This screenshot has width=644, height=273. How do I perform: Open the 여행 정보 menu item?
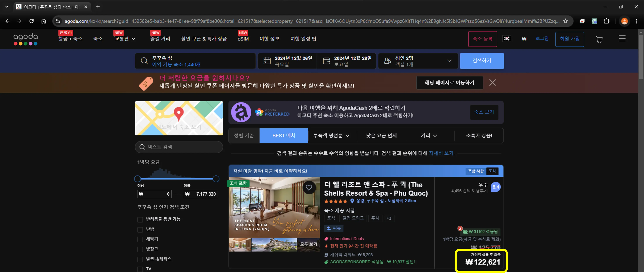(x=269, y=39)
